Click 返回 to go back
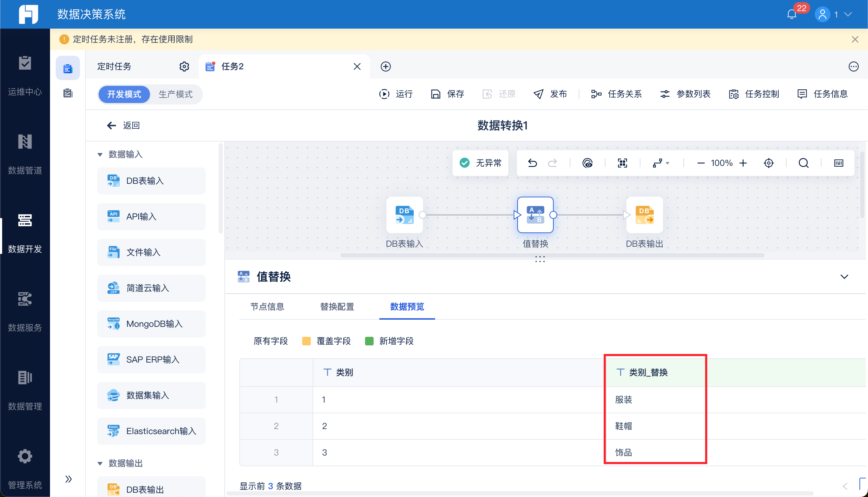 123,126
